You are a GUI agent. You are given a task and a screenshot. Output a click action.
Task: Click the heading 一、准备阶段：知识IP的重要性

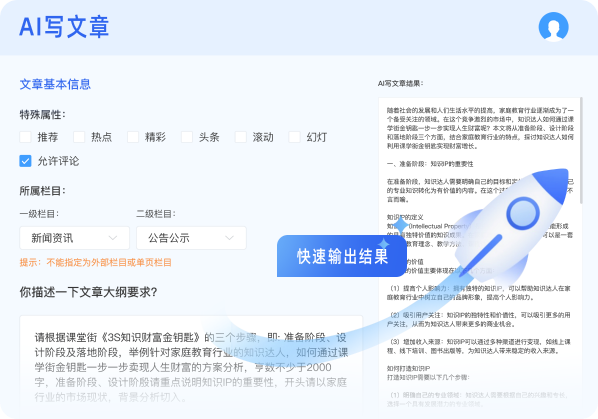pos(430,164)
